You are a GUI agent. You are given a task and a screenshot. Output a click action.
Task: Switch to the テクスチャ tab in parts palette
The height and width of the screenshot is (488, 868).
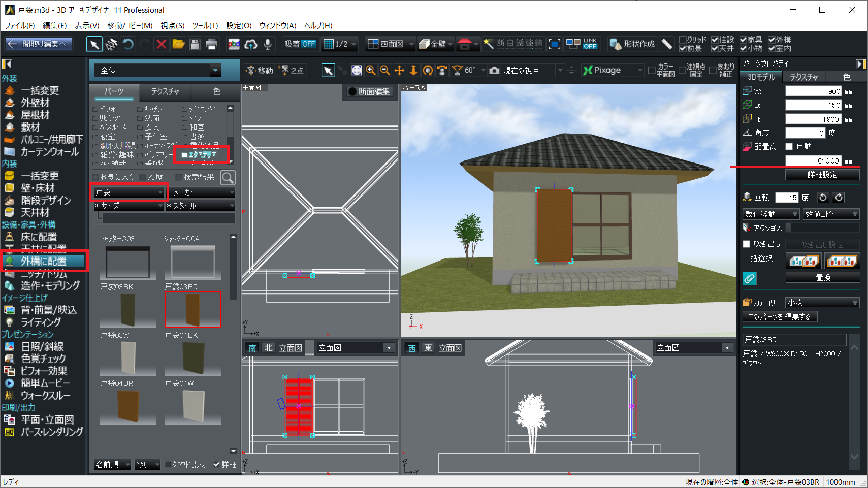pos(165,91)
